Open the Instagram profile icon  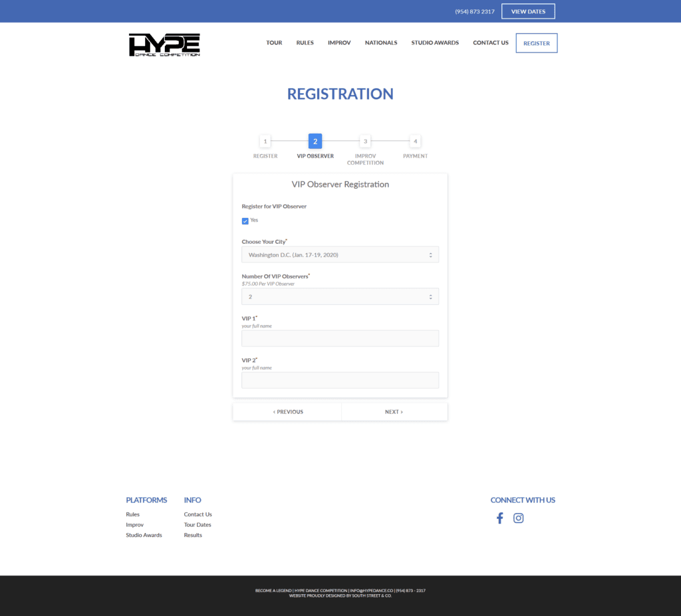[519, 518]
